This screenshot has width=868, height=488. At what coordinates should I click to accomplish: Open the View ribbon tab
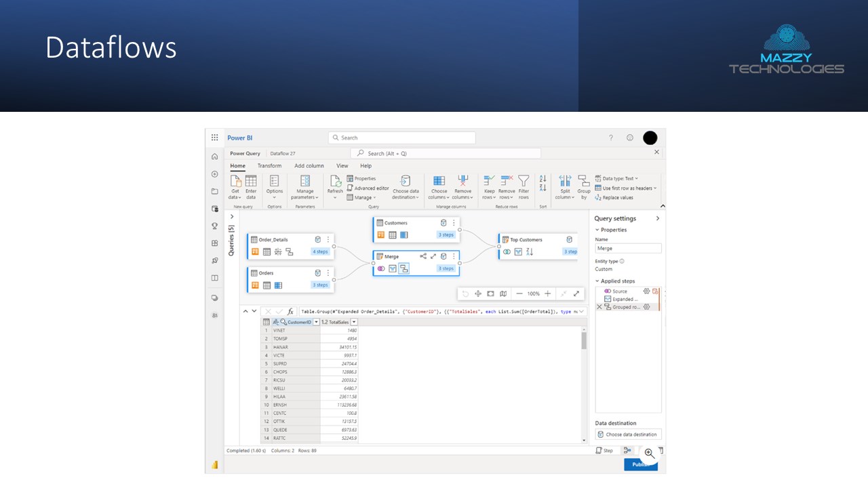[x=342, y=165]
